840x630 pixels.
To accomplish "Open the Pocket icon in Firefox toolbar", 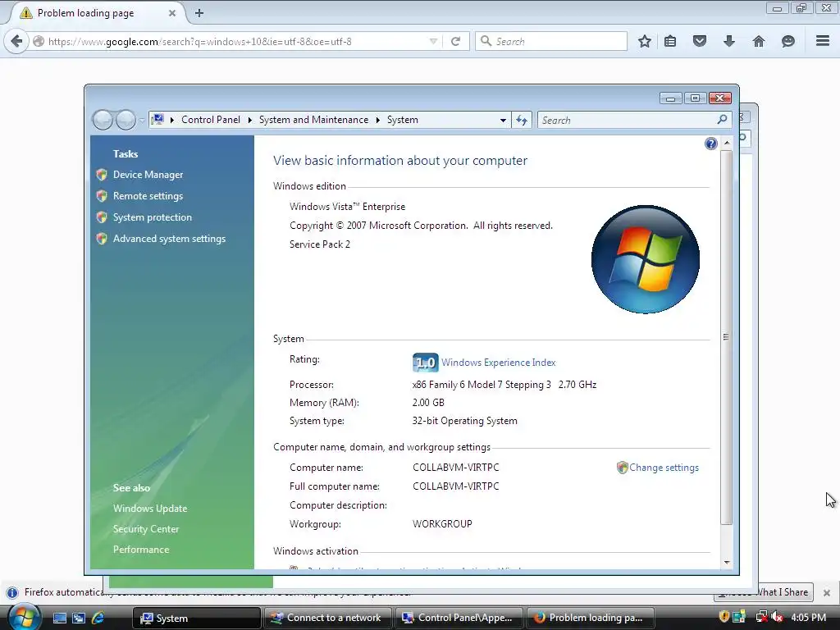I will (x=700, y=41).
